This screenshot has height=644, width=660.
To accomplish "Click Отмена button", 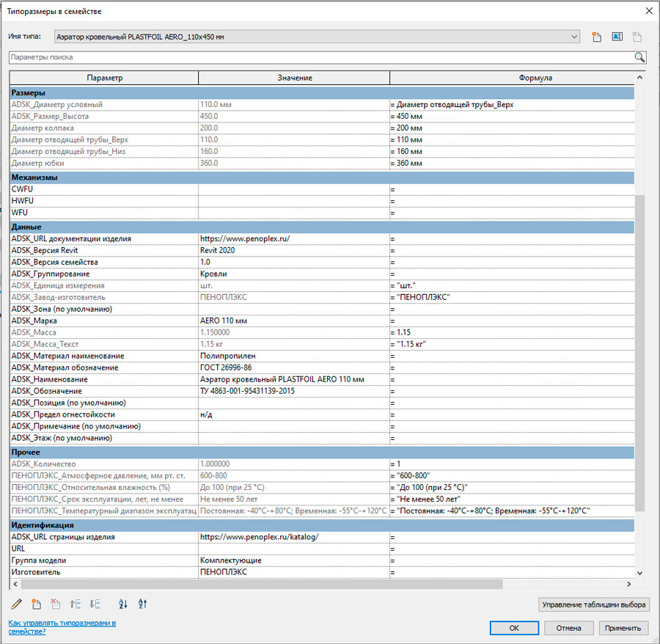I will (568, 628).
